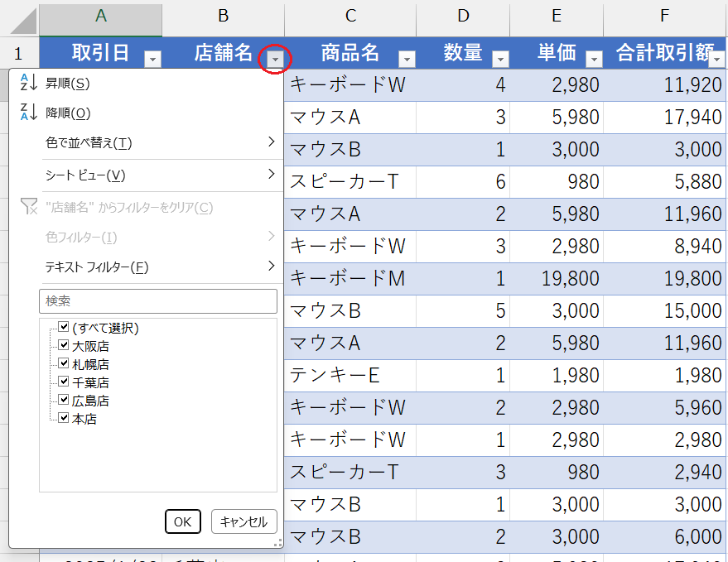Open the filter icon on 数量 column
Image resolution: width=728 pixels, height=562 pixels.
click(x=500, y=59)
